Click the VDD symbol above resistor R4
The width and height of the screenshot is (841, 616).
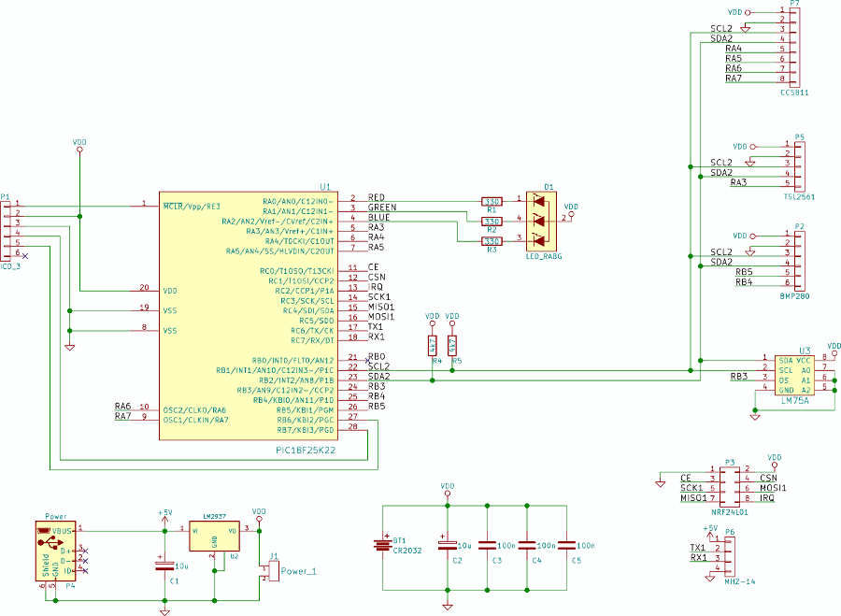(x=433, y=320)
